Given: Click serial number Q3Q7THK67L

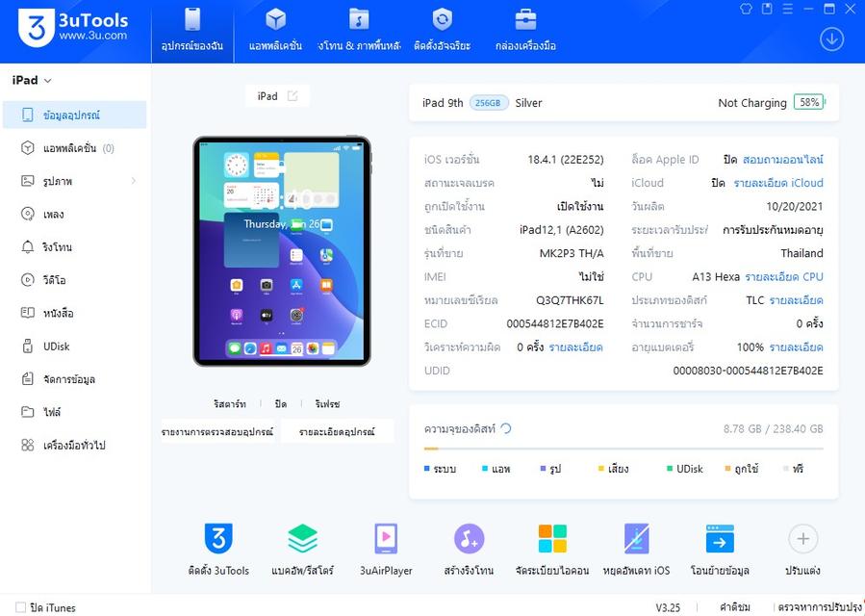Looking at the screenshot, I should click(570, 300).
